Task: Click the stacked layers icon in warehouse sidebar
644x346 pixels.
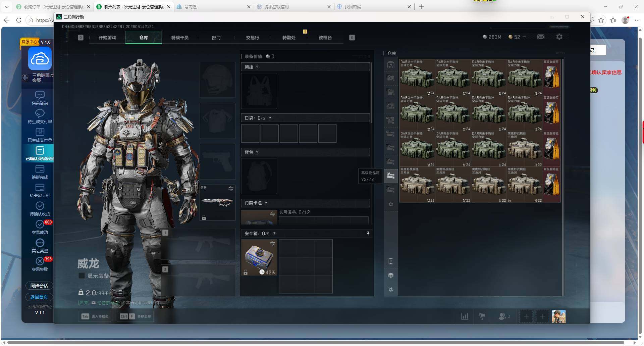Action: 391,275
